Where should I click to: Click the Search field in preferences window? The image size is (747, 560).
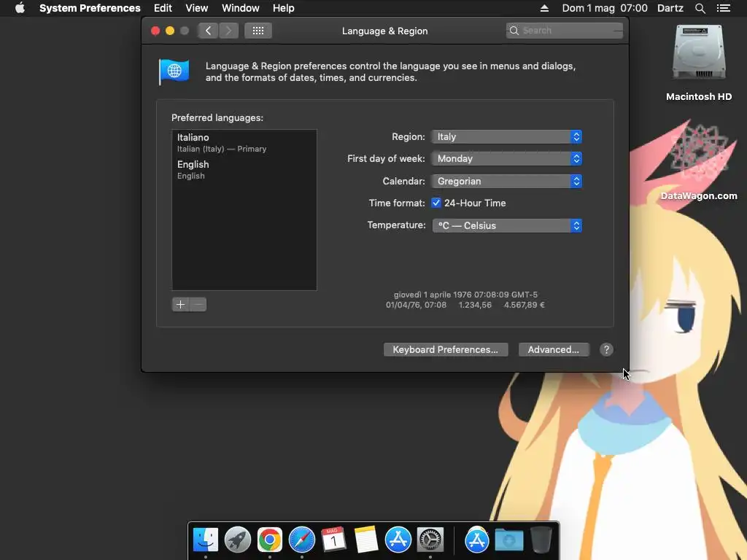565,31
